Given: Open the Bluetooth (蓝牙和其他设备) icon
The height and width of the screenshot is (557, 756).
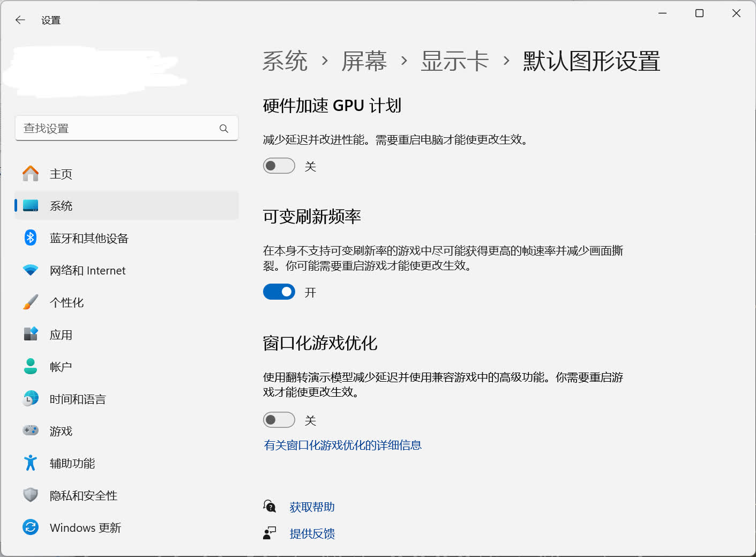Looking at the screenshot, I should (x=31, y=237).
